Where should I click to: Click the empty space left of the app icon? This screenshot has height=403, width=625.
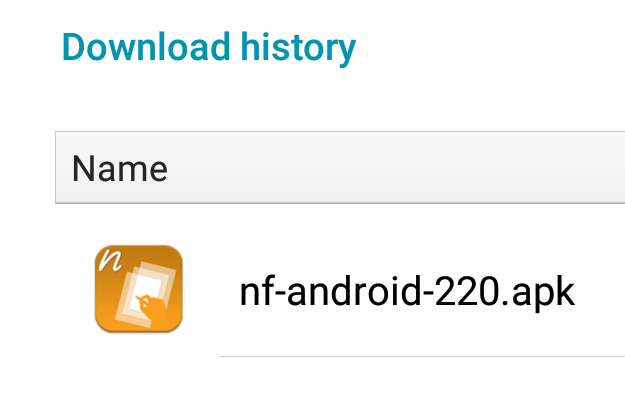pos(75,289)
